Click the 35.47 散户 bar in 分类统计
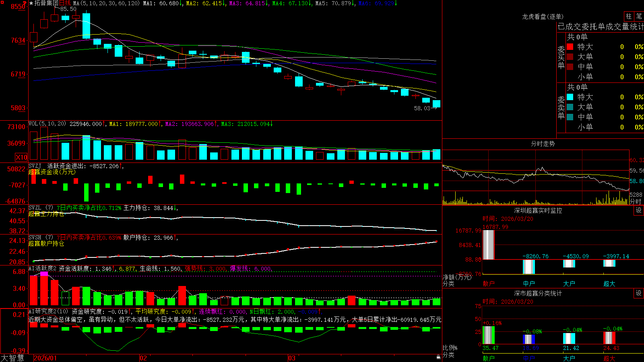The image size is (644, 362). pos(488,335)
